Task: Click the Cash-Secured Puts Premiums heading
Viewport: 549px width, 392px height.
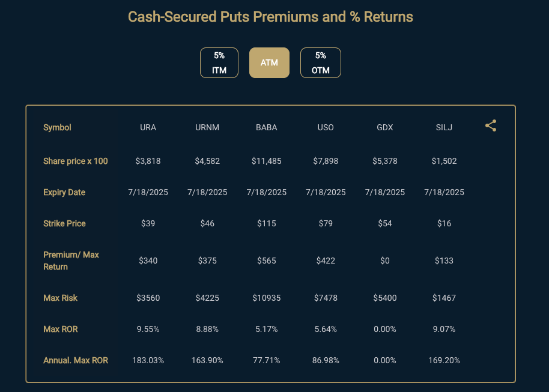Action: (271, 17)
